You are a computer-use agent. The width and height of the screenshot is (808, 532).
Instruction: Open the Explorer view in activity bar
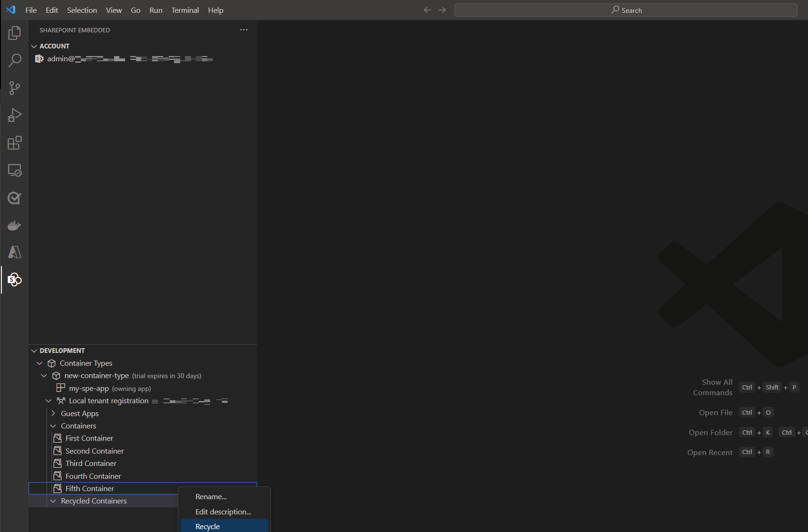coord(15,33)
